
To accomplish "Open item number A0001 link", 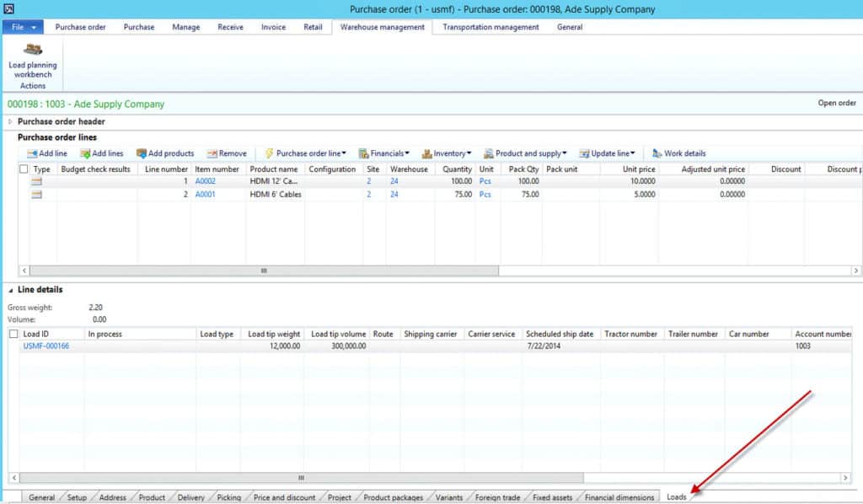I will [x=206, y=194].
